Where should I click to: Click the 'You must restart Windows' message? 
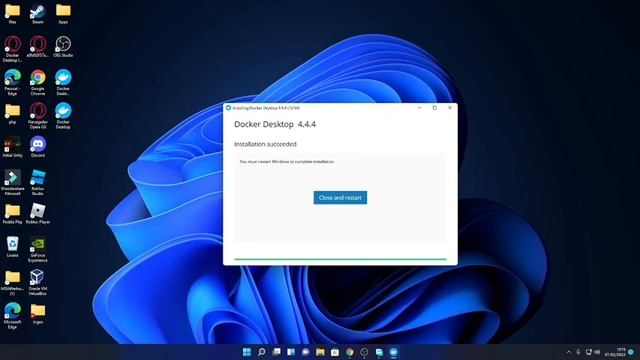[x=287, y=162]
